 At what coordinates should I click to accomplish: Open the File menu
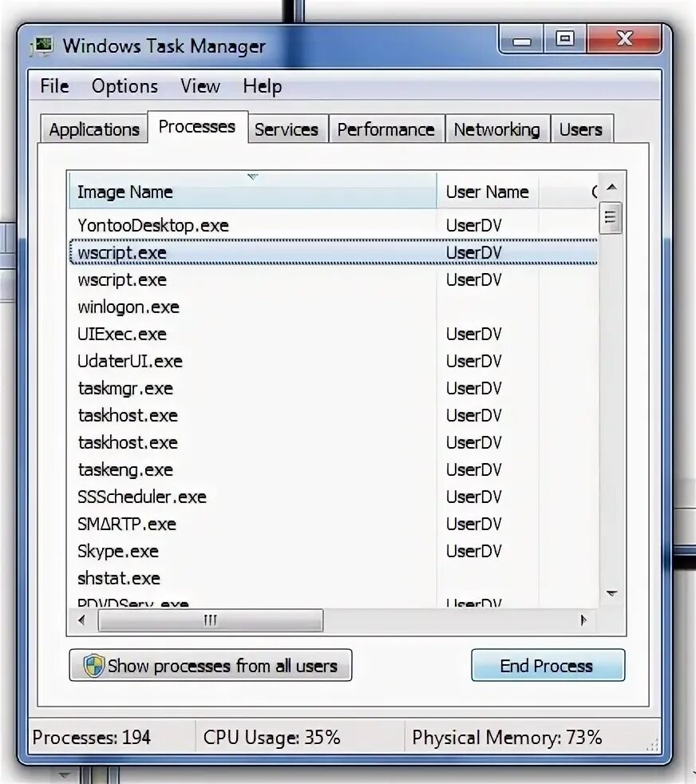(54, 86)
